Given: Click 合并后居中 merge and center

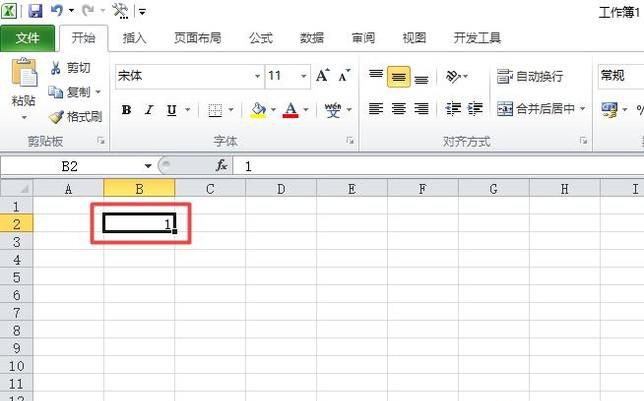Looking at the screenshot, I should point(536,109).
